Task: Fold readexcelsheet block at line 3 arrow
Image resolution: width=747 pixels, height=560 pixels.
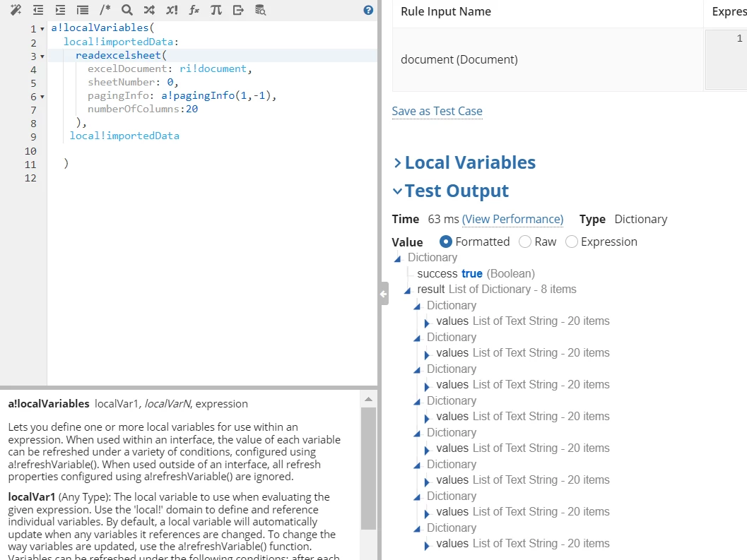Action: click(42, 56)
